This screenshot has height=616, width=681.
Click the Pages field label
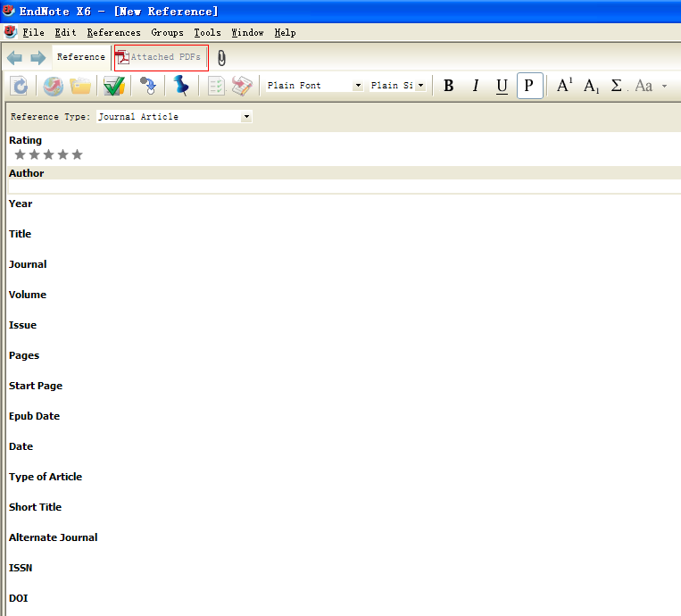(x=24, y=355)
